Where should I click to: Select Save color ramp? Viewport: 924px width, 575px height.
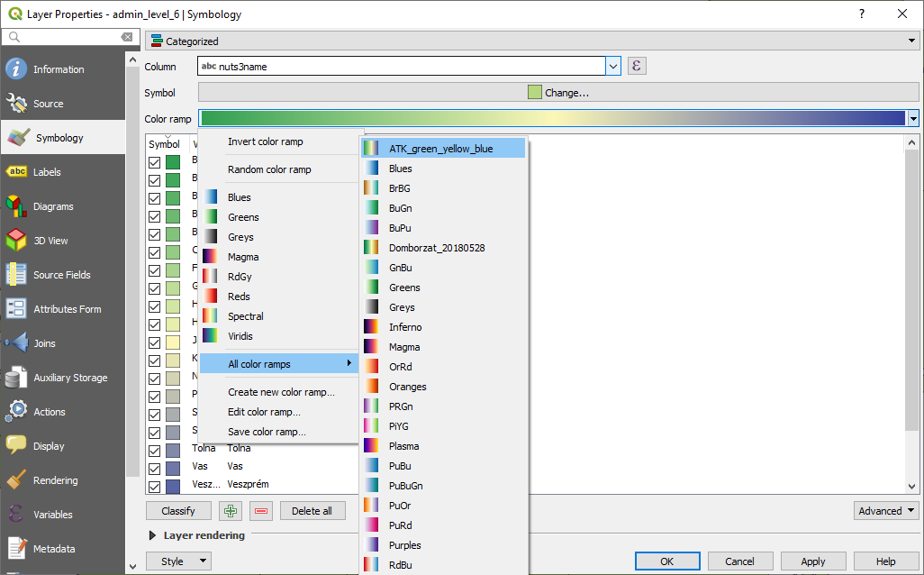point(267,432)
